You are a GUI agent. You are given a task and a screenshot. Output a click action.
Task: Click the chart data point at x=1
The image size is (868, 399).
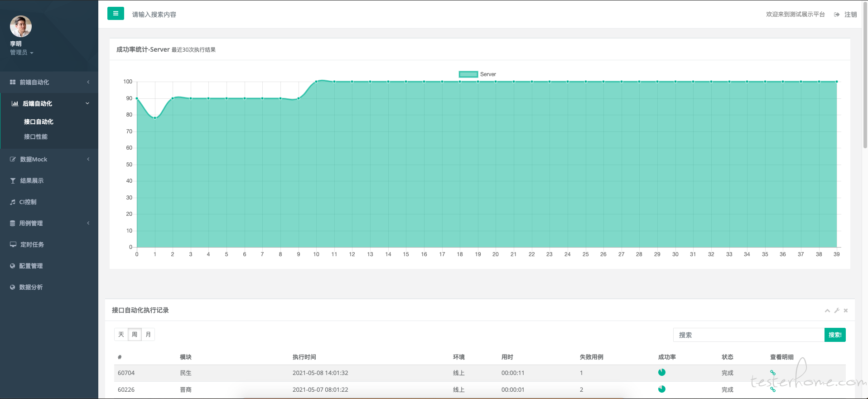(155, 118)
